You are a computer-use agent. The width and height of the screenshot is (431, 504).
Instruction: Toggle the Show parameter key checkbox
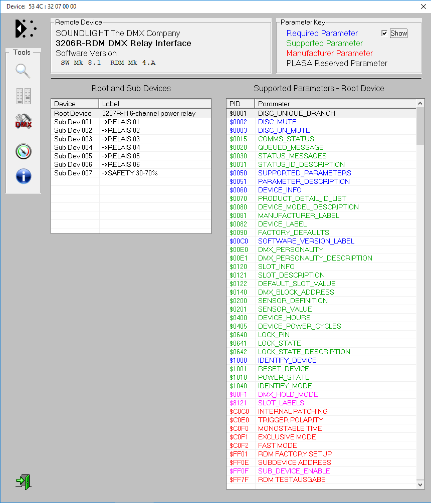click(x=384, y=33)
